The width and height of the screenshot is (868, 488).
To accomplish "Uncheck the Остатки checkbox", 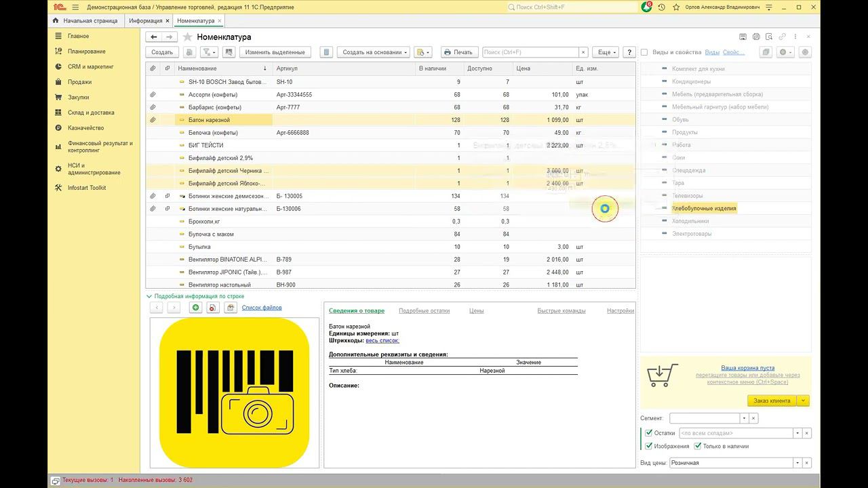I will 649,433.
